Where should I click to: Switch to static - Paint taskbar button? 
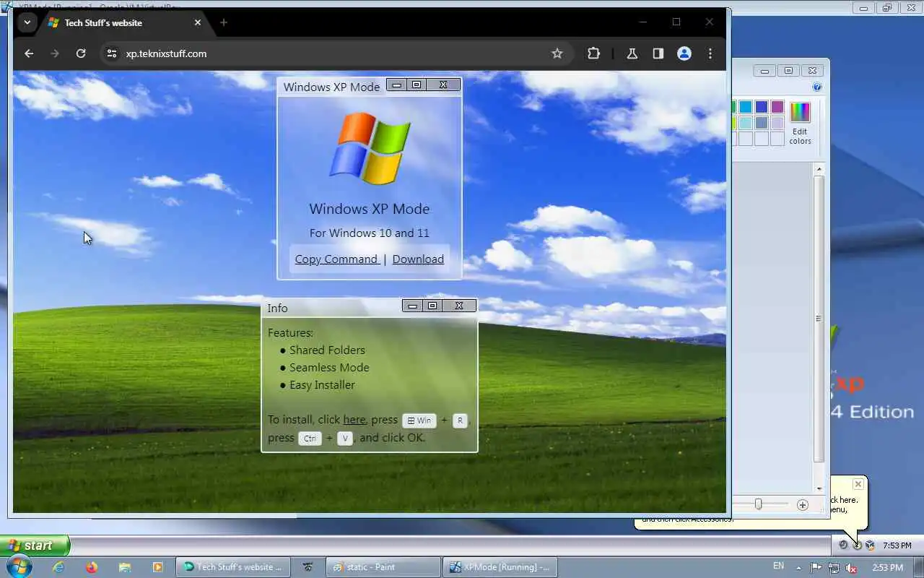pos(383,567)
